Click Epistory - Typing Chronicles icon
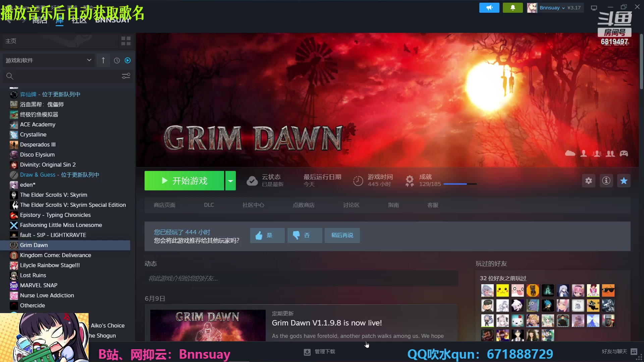This screenshot has width=644, height=362. click(14, 215)
